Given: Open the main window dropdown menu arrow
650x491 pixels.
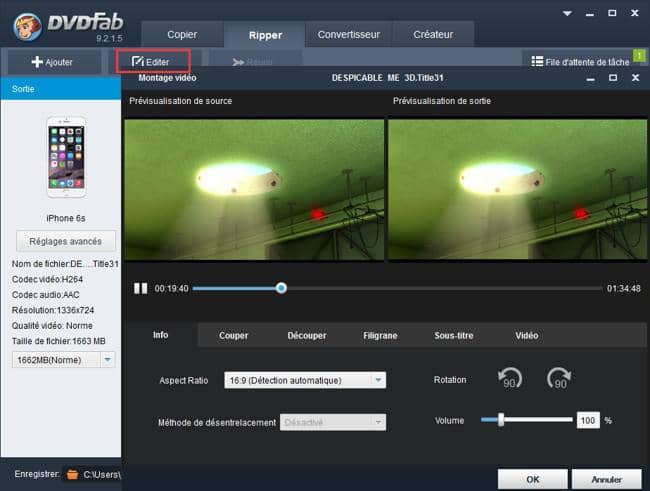Looking at the screenshot, I should pyautogui.click(x=567, y=13).
